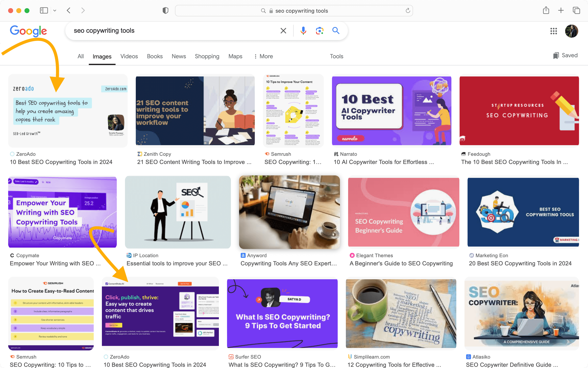588x368 pixels.
Task: Switch to the Shopping tab
Action: pyautogui.click(x=207, y=56)
